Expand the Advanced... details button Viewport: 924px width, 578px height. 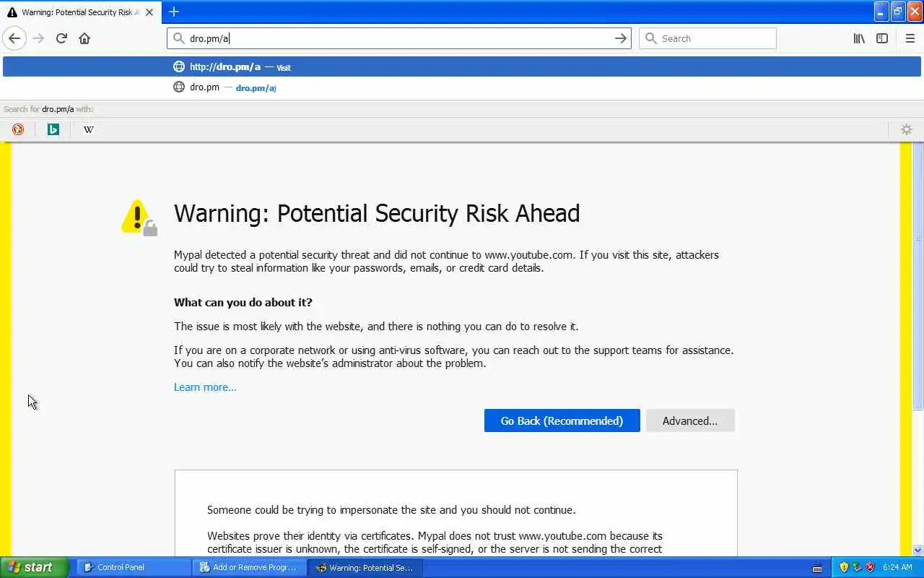689,420
